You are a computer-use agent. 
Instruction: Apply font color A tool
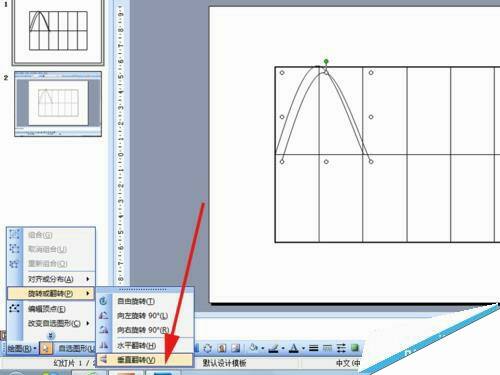(294, 348)
